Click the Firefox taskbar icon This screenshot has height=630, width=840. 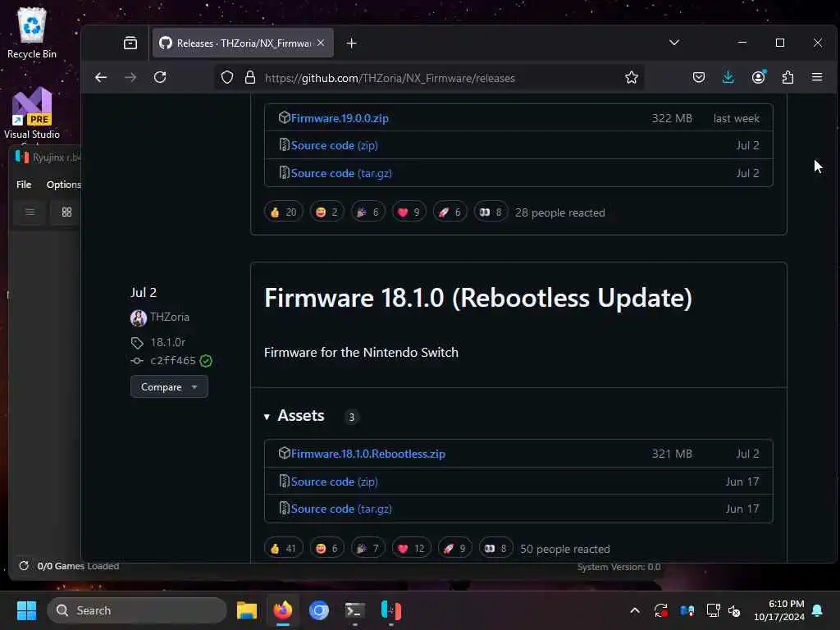coord(283,610)
